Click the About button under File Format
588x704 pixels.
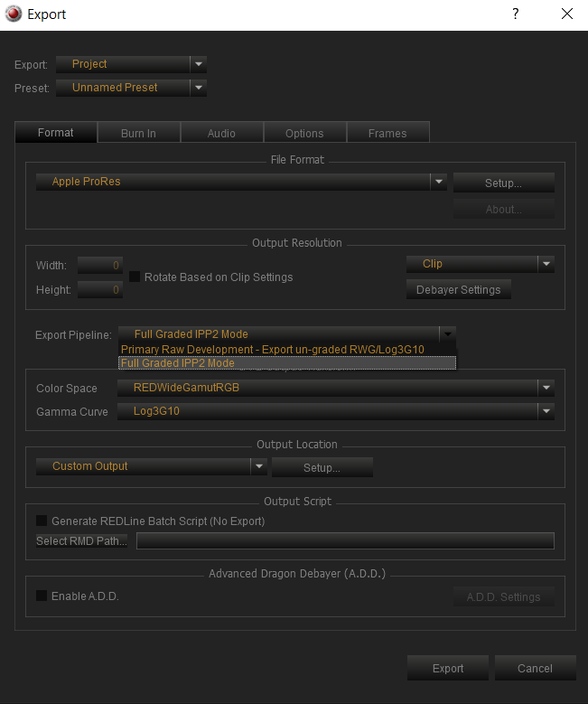(504, 210)
